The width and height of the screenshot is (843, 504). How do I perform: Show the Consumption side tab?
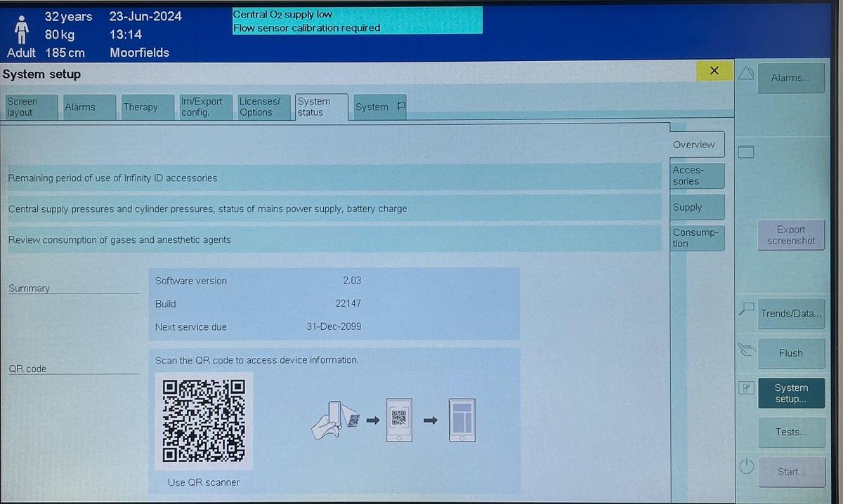click(x=696, y=238)
